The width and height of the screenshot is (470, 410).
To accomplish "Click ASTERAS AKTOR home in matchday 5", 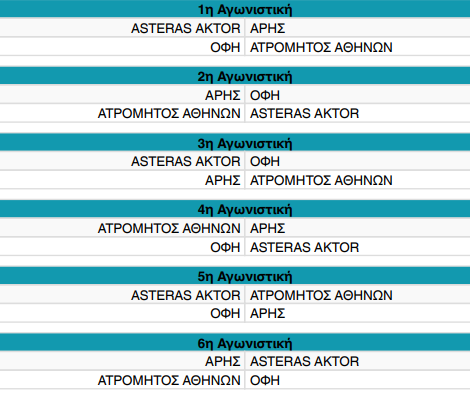I will click(x=186, y=295).
